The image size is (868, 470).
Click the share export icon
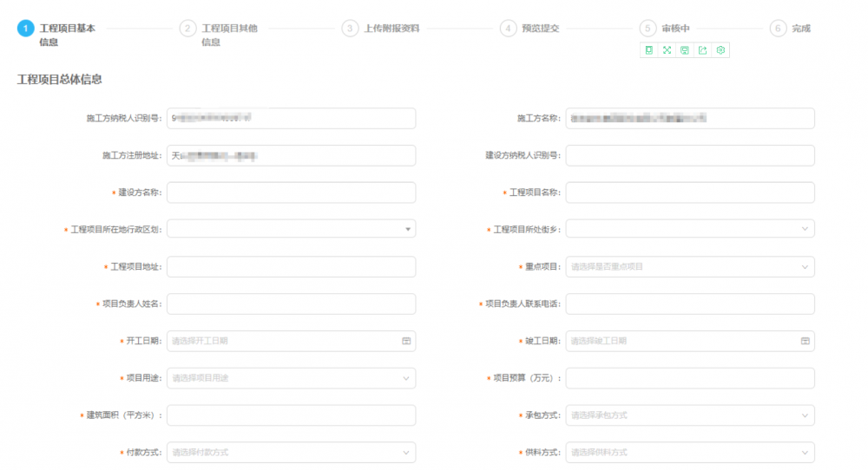coord(702,50)
